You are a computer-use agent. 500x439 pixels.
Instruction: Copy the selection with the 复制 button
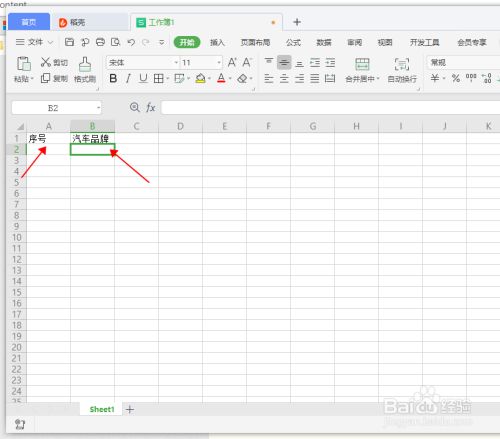(x=54, y=78)
